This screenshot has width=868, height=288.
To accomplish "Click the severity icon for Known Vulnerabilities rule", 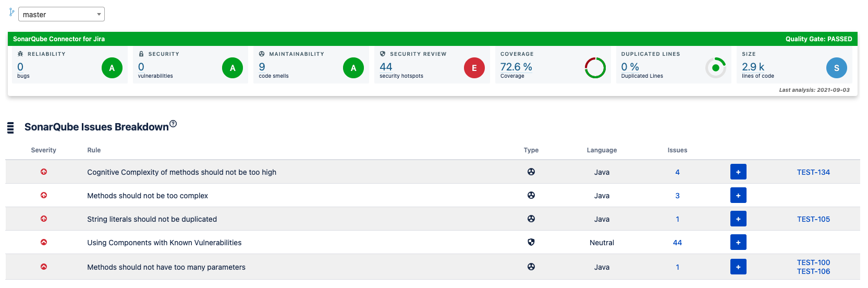I will point(44,242).
